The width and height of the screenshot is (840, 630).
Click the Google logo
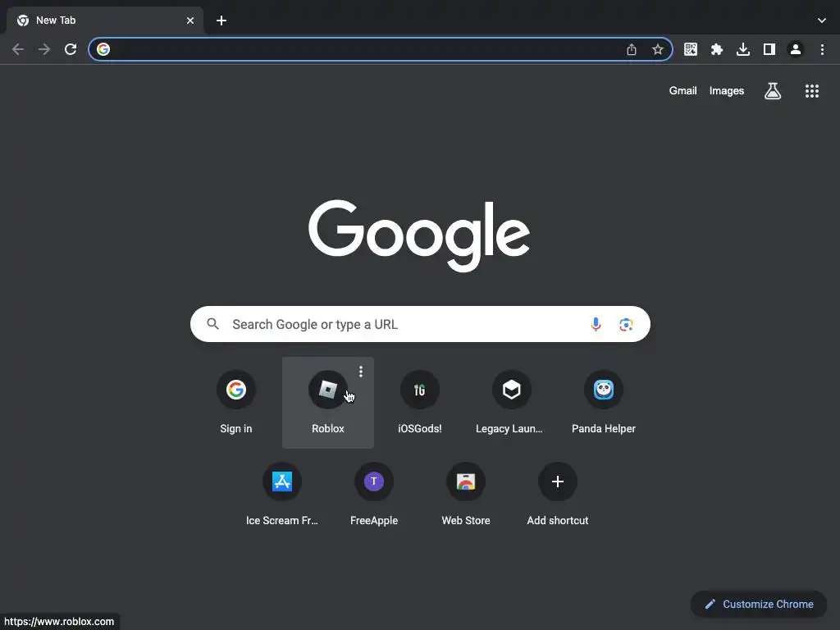(419, 235)
